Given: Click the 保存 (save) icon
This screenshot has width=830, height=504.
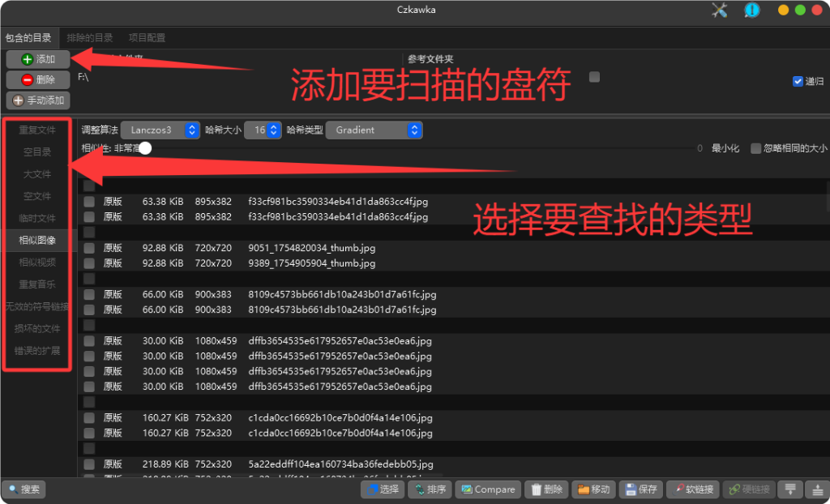Looking at the screenshot, I should coord(643,489).
